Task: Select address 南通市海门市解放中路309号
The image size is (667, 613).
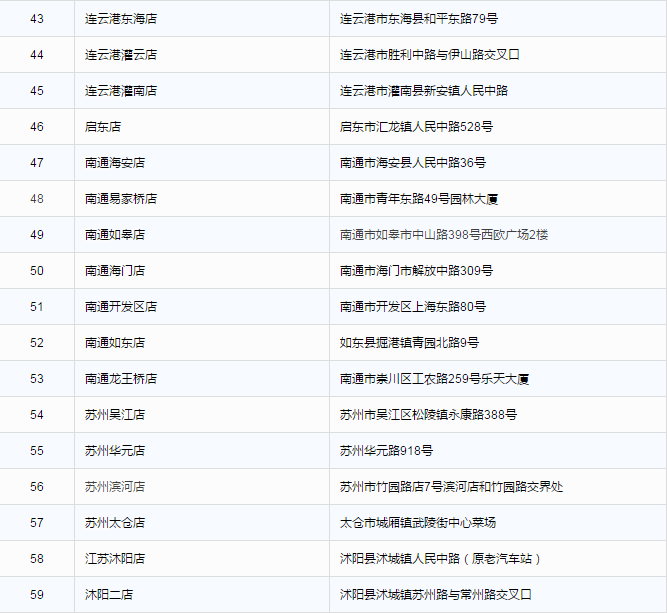Action: coord(416,271)
